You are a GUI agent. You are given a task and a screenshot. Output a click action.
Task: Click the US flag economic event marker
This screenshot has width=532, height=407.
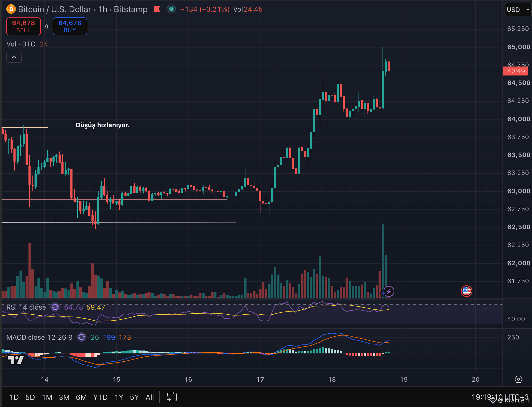pyautogui.click(x=466, y=291)
